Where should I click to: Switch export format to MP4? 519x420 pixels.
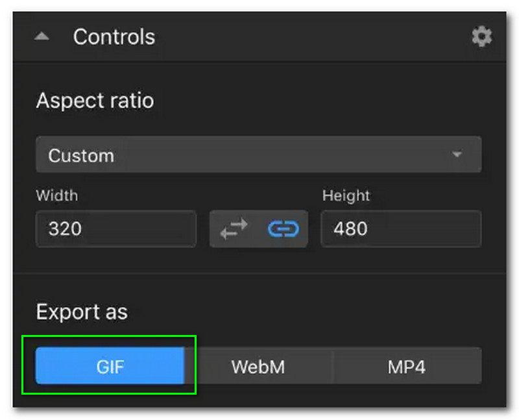click(407, 366)
